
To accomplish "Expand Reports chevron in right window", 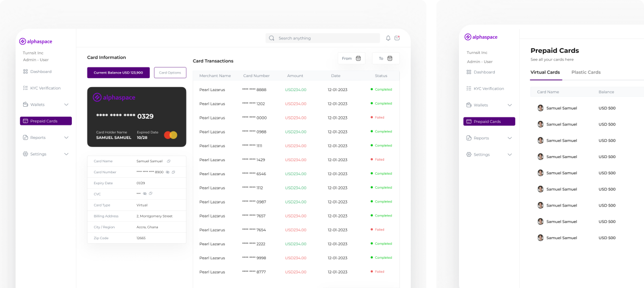I will click(x=510, y=138).
